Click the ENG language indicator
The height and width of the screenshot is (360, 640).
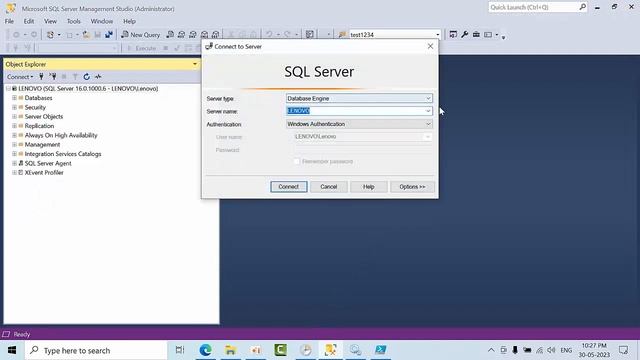click(566, 350)
